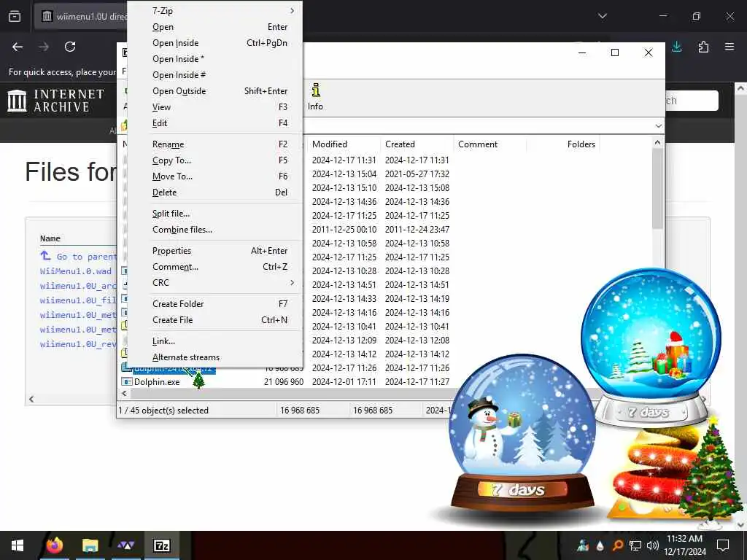Screen dimensions: 747x560
Task: Choose View from context menu
Action: [x=215, y=107]
